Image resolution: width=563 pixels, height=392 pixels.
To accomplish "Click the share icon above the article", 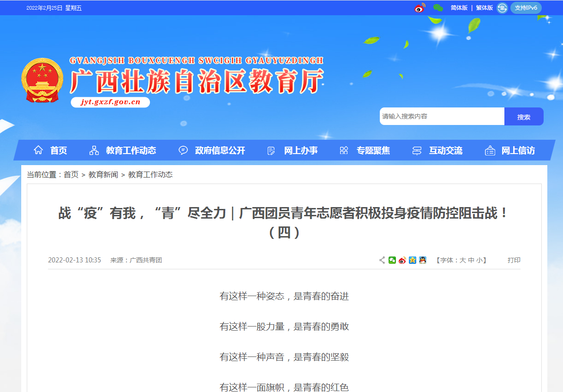I will point(382,260).
